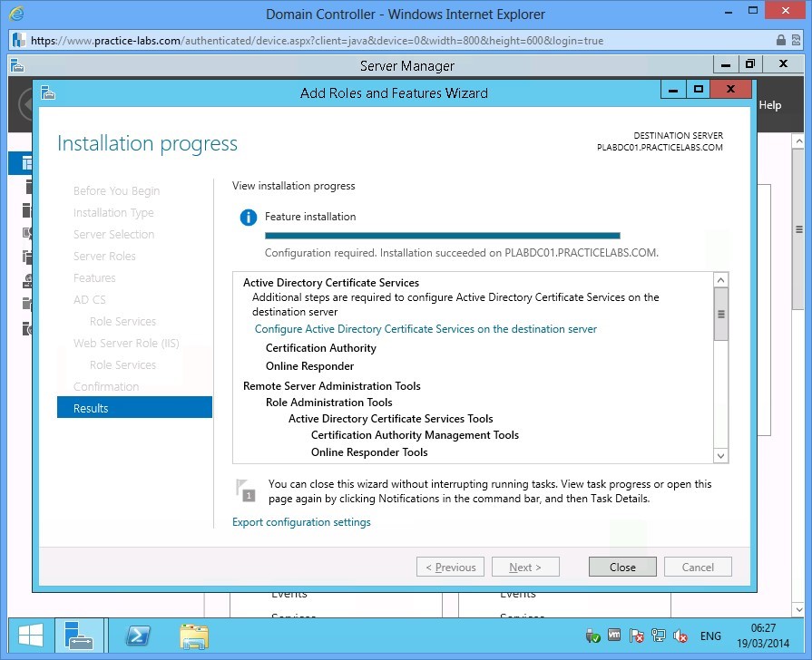Open VMware Tools from the system tray
This screenshot has height=660, width=812.
click(x=614, y=636)
